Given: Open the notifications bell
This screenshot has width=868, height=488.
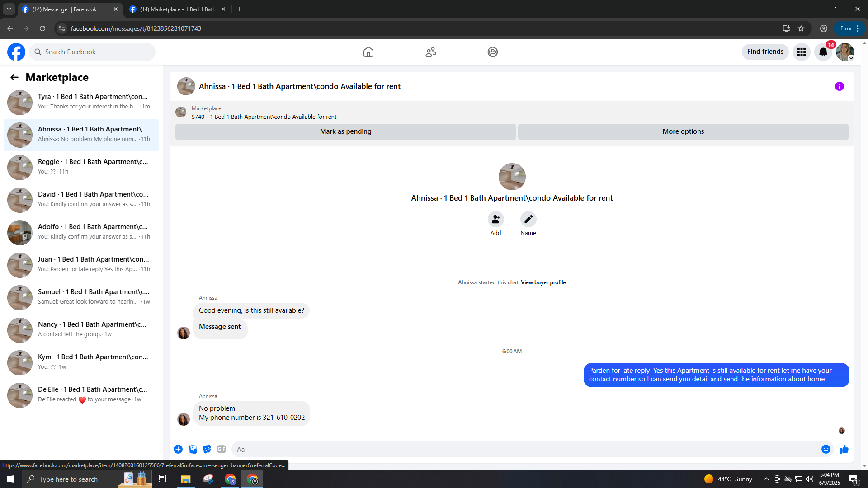Looking at the screenshot, I should coord(823,52).
